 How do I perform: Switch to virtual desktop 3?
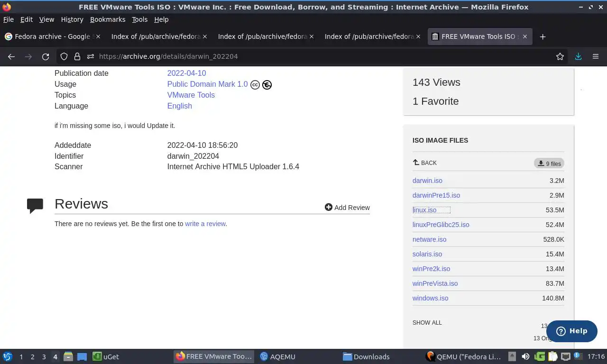click(x=44, y=356)
